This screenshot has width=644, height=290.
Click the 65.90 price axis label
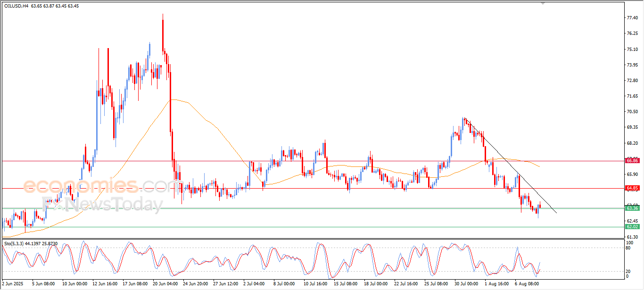pos(633,174)
